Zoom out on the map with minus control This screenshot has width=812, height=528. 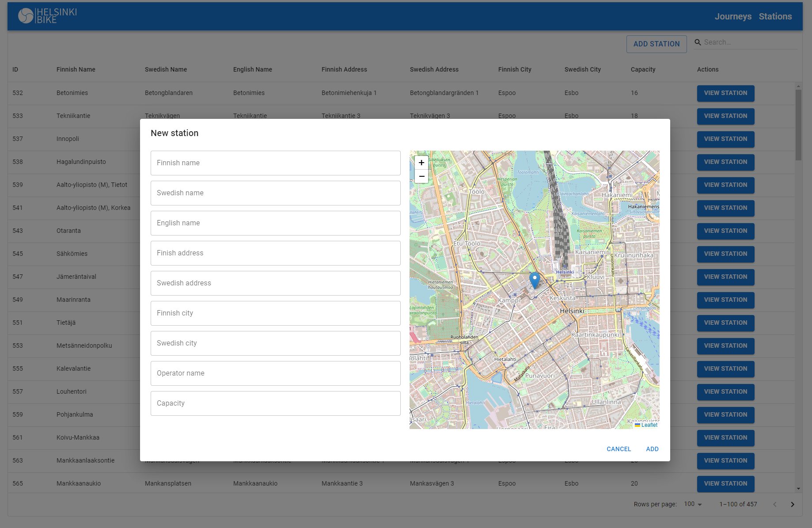[x=421, y=176]
